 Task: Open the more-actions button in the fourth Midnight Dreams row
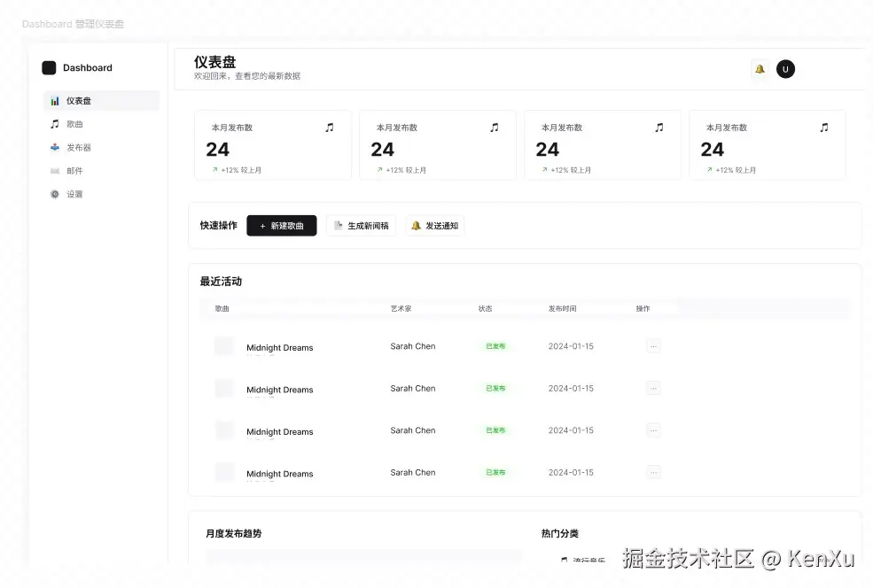(653, 472)
